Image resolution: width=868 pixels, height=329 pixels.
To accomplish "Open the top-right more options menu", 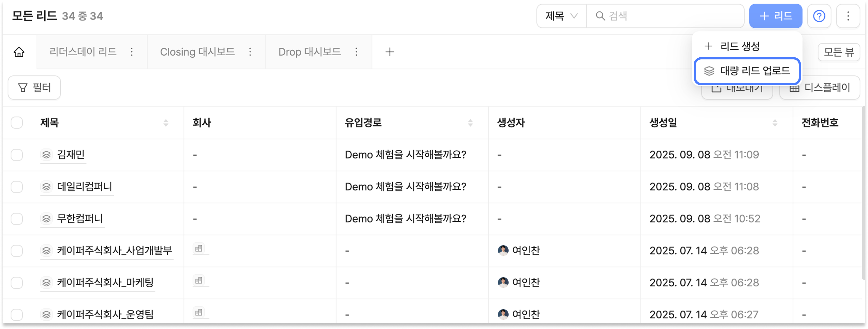I will click(x=848, y=16).
